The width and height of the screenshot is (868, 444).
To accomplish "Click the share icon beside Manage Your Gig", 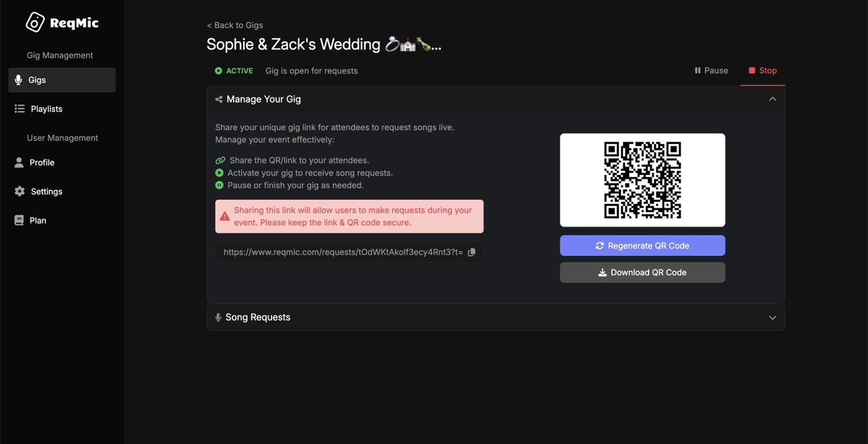I will pos(219,100).
